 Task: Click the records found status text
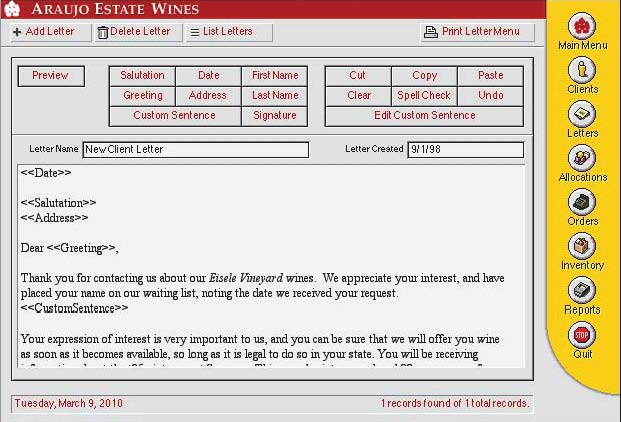[455, 403]
